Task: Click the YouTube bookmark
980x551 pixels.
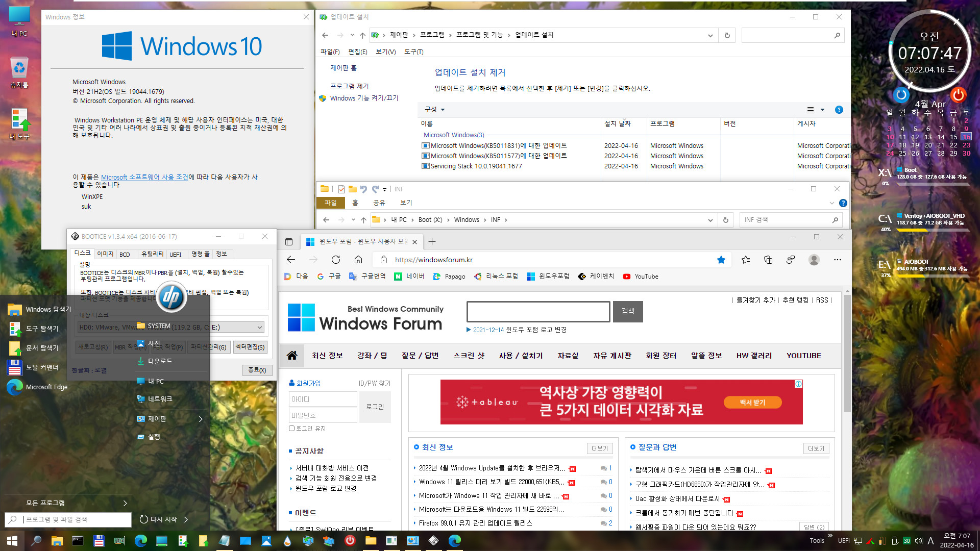Action: coord(641,277)
